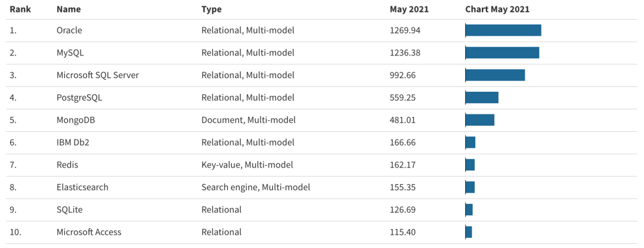The image size is (644, 248).
Task: Open the MySQL entry
Action: click(70, 52)
